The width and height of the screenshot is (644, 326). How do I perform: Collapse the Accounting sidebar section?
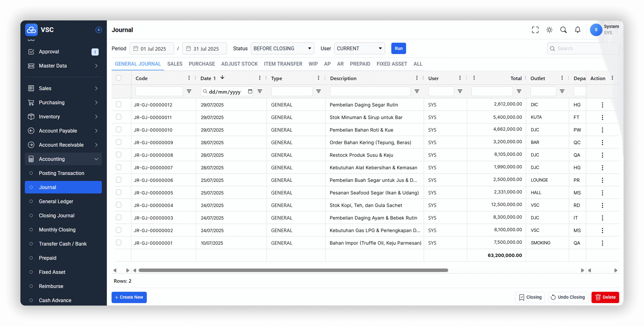coord(63,159)
